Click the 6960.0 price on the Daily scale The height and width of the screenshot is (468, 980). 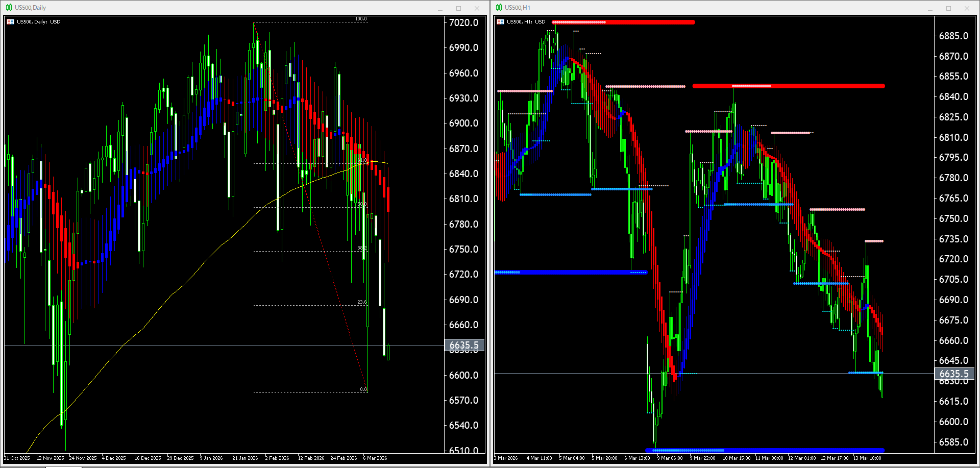pyautogui.click(x=464, y=73)
